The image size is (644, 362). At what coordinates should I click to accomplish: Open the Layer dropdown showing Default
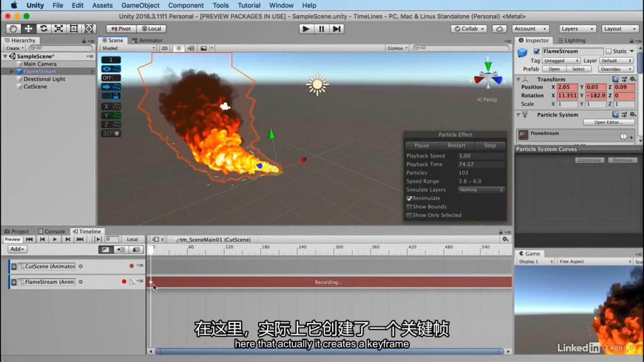coord(616,61)
